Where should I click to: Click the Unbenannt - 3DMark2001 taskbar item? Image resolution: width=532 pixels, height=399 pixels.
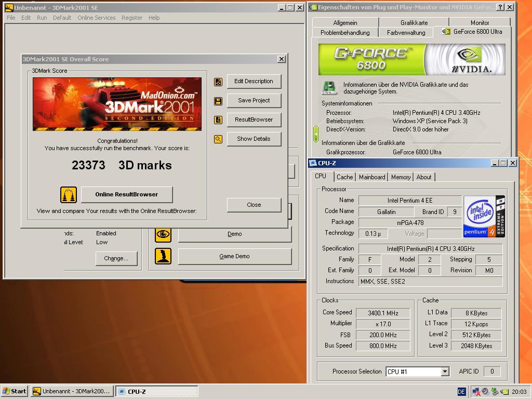[x=72, y=392]
